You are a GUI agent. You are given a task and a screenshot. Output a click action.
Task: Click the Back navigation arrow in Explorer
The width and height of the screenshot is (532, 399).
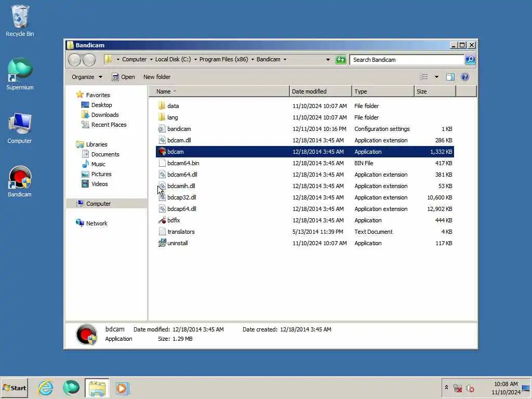pyautogui.click(x=74, y=60)
